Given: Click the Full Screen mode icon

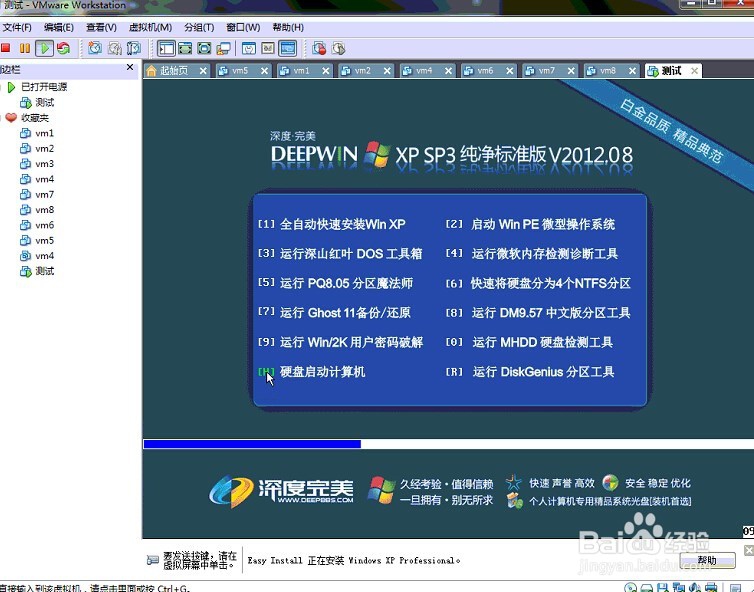Looking at the screenshot, I should click(204, 48).
